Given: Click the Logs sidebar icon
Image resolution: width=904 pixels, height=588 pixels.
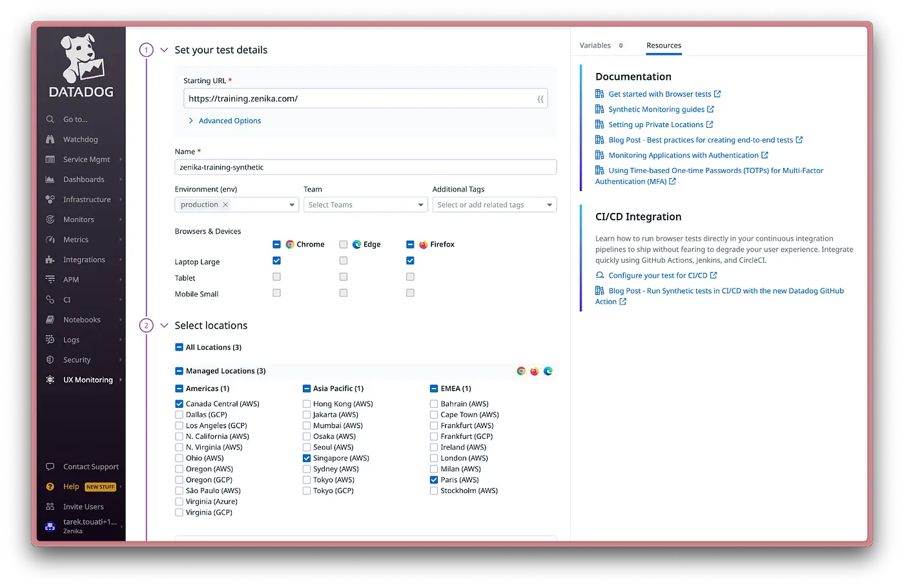Looking at the screenshot, I should [50, 340].
